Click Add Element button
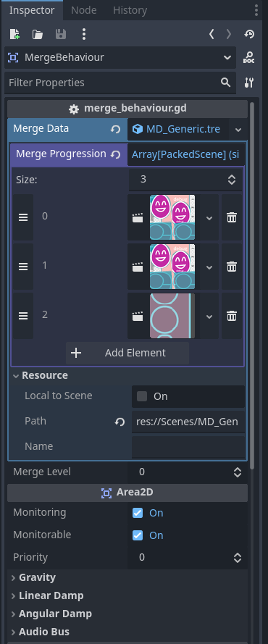The height and width of the screenshot is (644, 268). [x=127, y=353]
